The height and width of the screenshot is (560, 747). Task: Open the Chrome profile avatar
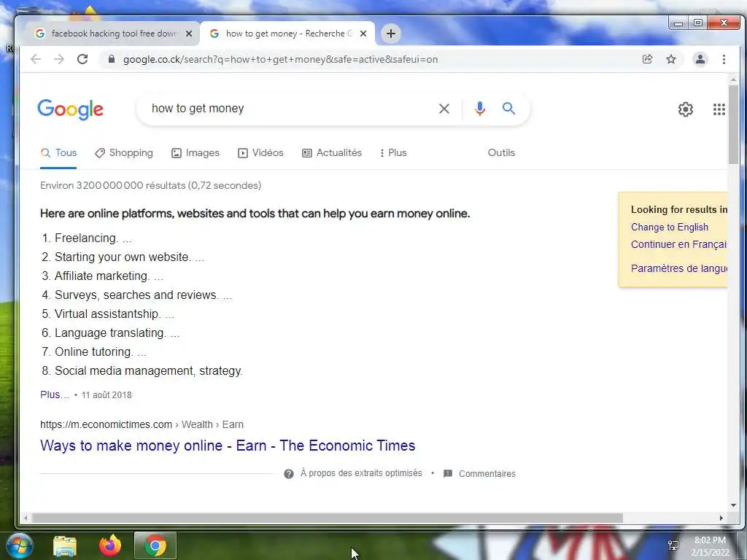(x=700, y=59)
